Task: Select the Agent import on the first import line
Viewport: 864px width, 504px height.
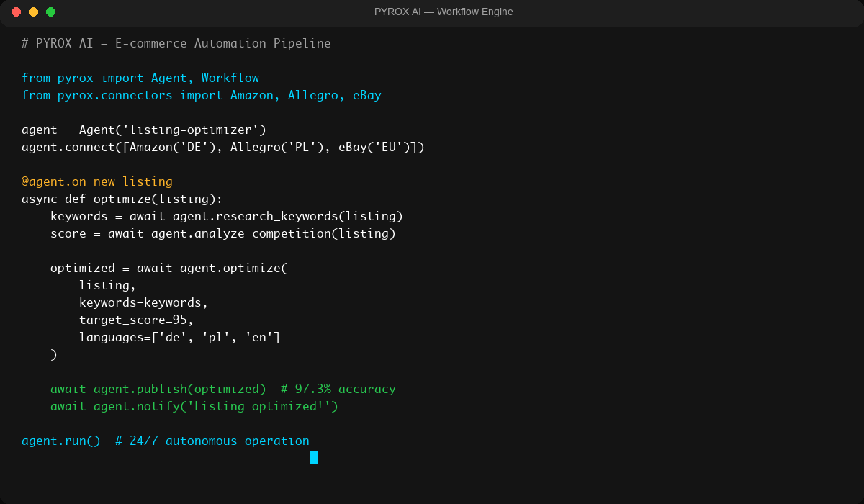Action: click(169, 78)
